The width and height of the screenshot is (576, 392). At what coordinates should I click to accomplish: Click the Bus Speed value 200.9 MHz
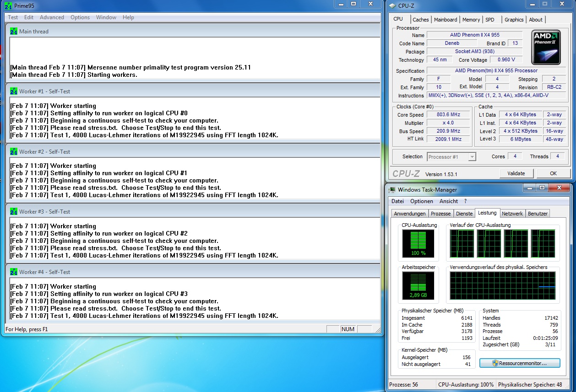448,131
